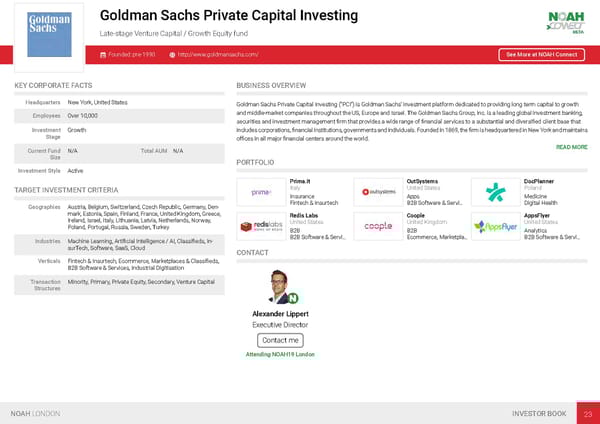
Task: Click the NOAH Connect logo
Action: point(565,21)
